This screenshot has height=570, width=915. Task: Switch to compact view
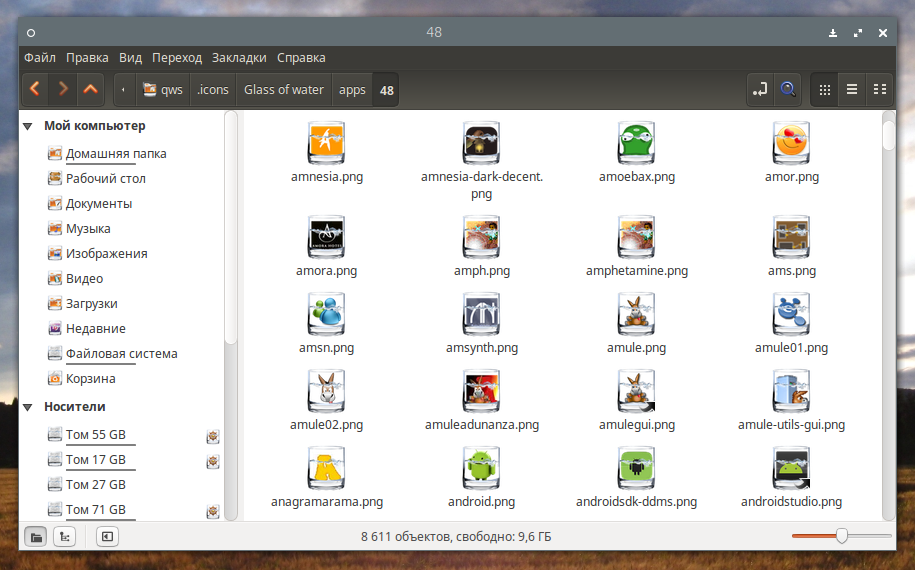(x=879, y=89)
